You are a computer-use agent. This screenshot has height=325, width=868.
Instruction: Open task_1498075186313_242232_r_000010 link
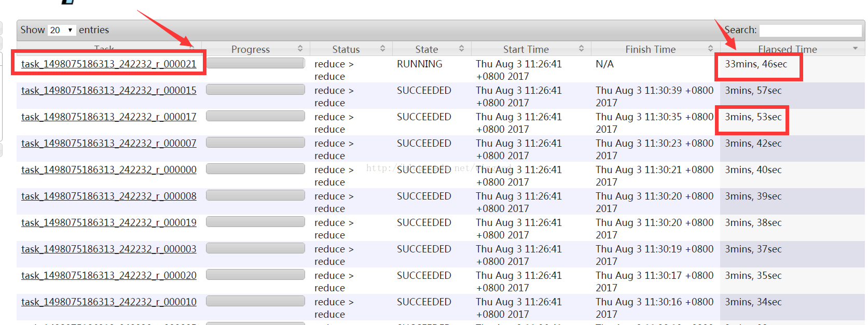tap(109, 302)
